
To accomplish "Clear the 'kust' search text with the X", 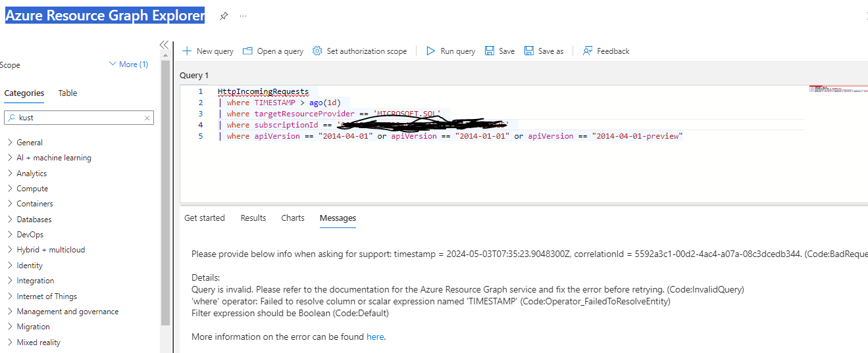I will pyautogui.click(x=147, y=118).
